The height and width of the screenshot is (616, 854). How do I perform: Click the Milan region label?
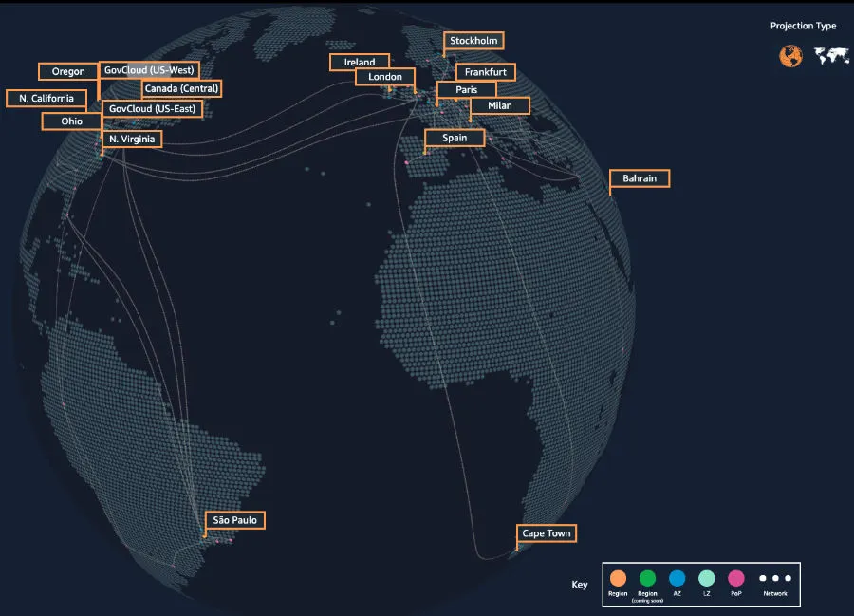499,105
